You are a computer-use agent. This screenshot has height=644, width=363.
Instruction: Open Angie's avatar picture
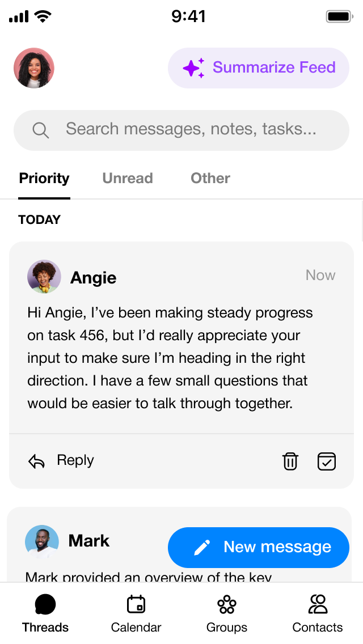pos(44,277)
